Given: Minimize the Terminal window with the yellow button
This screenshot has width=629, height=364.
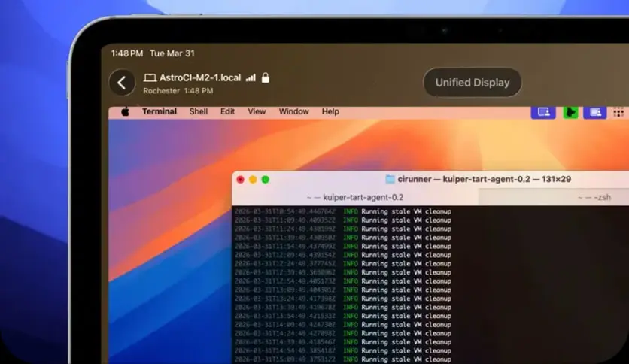Looking at the screenshot, I should [x=253, y=180].
